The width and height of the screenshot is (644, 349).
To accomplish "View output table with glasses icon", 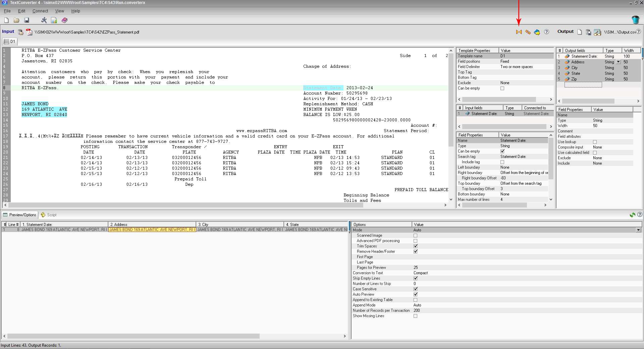I will pyautogui.click(x=597, y=32).
